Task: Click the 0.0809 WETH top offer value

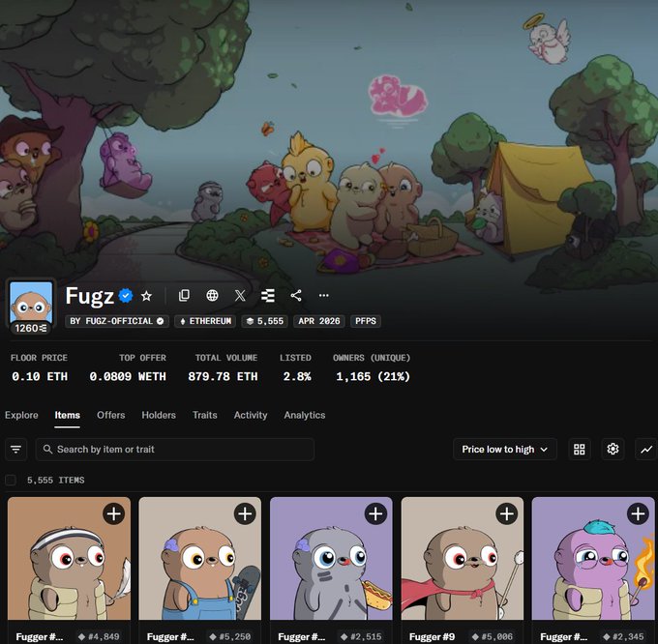Action: pos(128,376)
